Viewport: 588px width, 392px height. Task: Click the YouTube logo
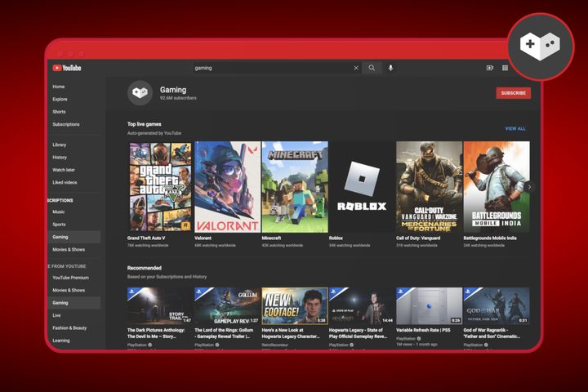click(67, 68)
